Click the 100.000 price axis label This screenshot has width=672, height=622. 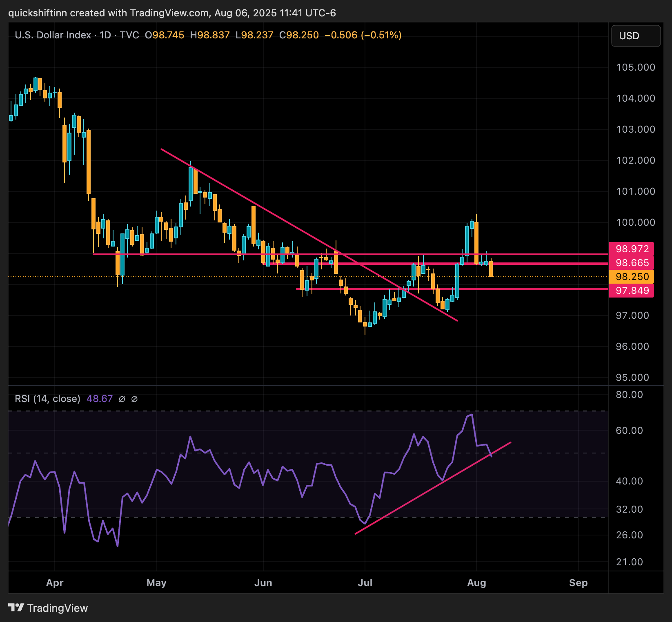coord(636,222)
